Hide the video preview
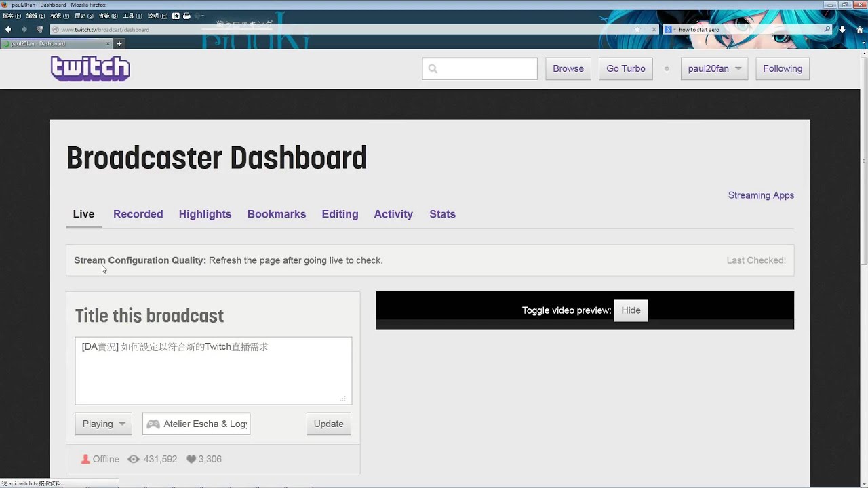Image resolution: width=868 pixels, height=488 pixels. (631, 310)
